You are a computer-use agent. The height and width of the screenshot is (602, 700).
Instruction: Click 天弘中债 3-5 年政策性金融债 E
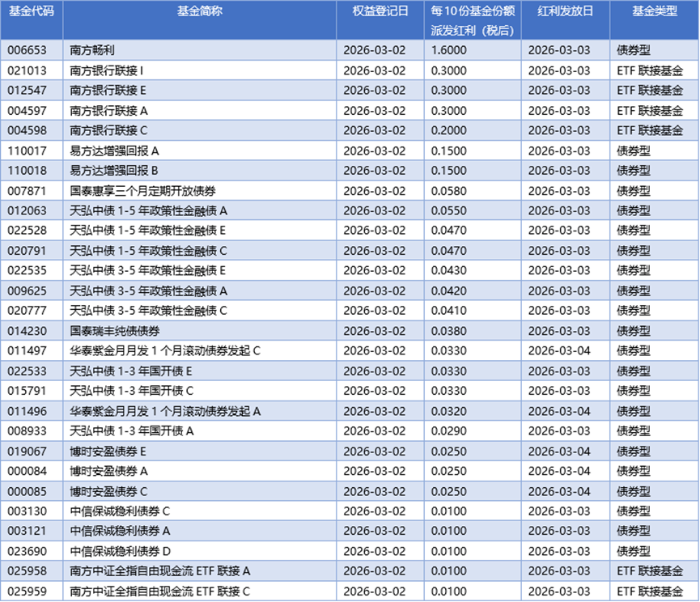(x=147, y=270)
